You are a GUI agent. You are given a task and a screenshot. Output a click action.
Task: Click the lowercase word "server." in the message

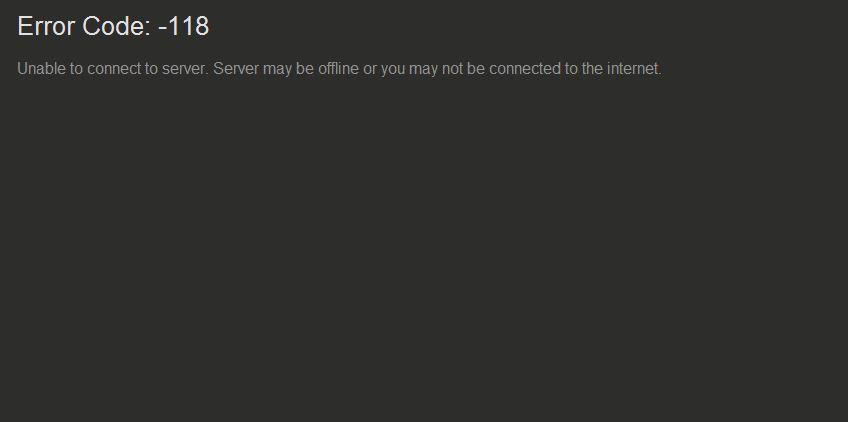click(186, 69)
